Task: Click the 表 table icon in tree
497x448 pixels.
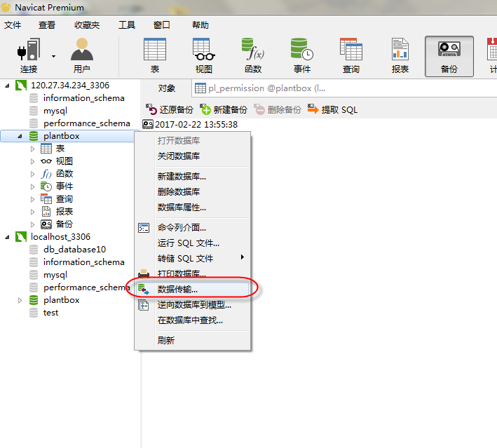Action: pos(46,149)
